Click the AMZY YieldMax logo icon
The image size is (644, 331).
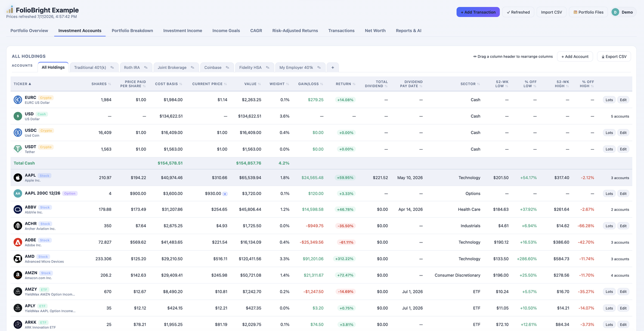tap(18, 292)
